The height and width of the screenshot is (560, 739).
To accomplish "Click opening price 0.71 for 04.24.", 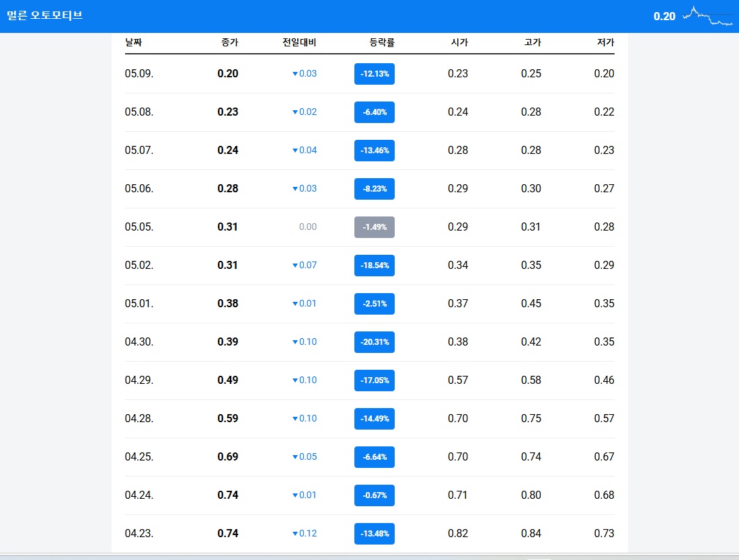I will (458, 495).
